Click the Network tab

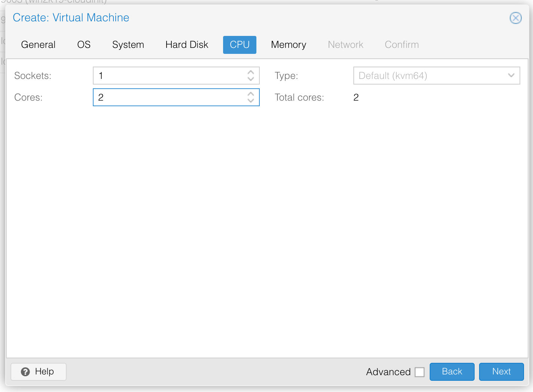345,45
